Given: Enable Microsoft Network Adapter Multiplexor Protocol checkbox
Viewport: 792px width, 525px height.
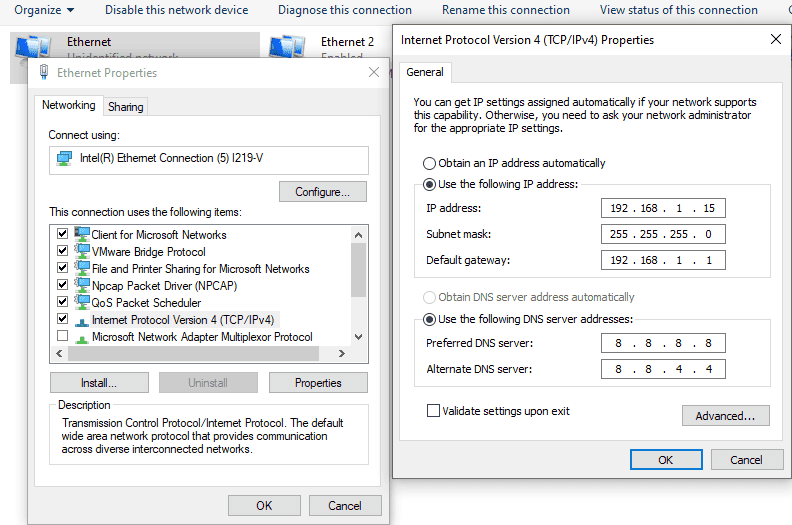Looking at the screenshot, I should (63, 337).
